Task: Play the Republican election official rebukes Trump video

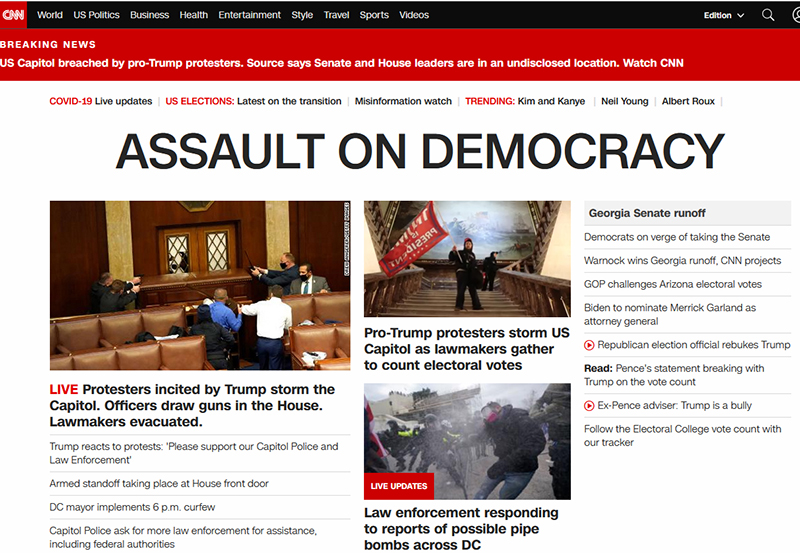Action: [590, 345]
